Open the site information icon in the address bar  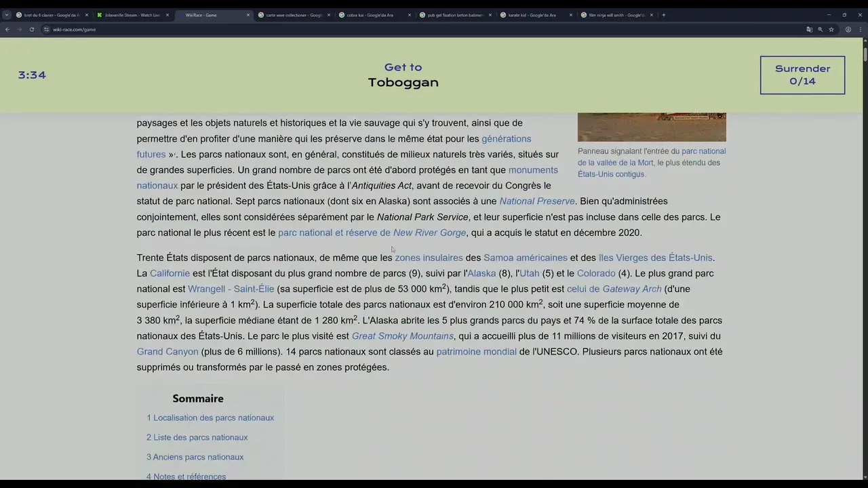click(46, 29)
